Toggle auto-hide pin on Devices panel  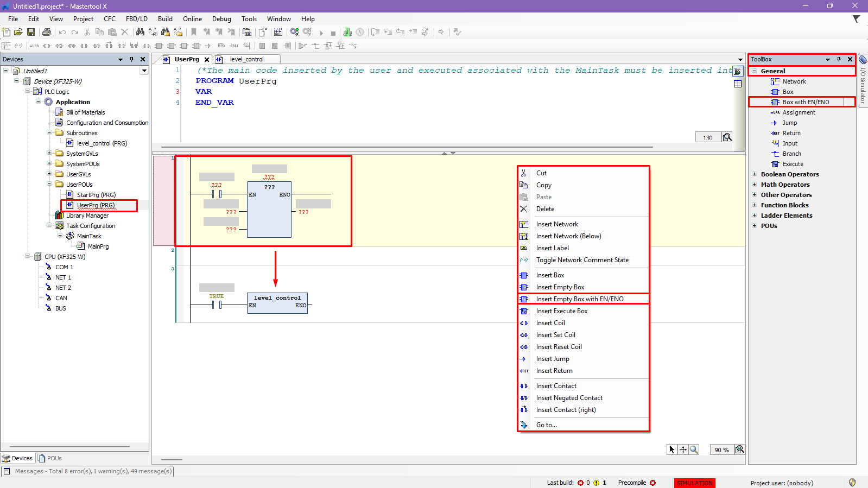(131, 59)
